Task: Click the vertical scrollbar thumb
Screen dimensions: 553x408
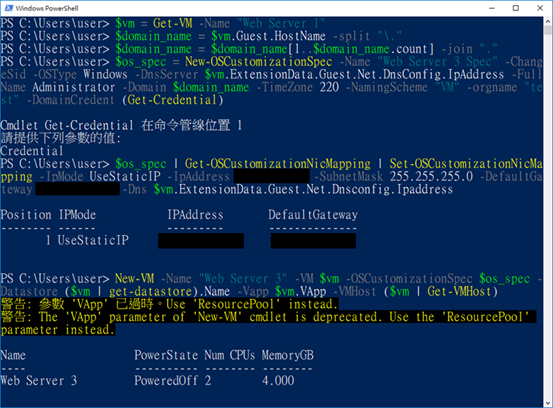Action: click(548, 30)
